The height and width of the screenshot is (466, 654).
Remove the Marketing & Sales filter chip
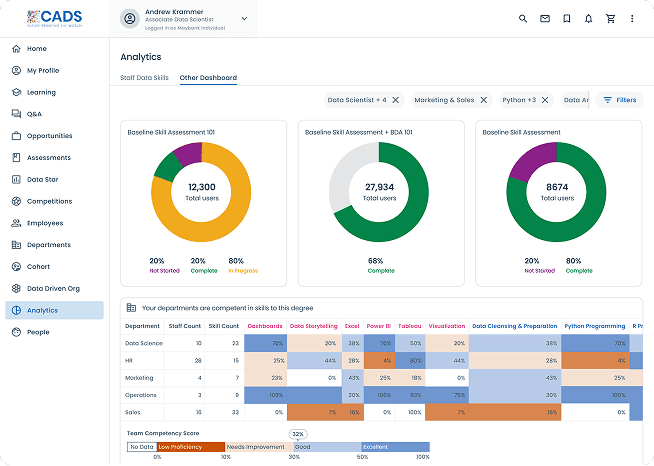pos(484,100)
